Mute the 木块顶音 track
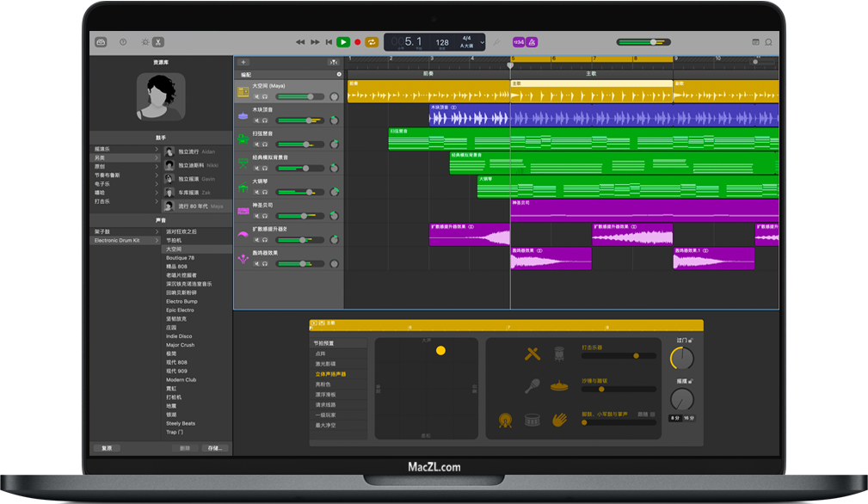This screenshot has width=868, height=504. tap(255, 120)
